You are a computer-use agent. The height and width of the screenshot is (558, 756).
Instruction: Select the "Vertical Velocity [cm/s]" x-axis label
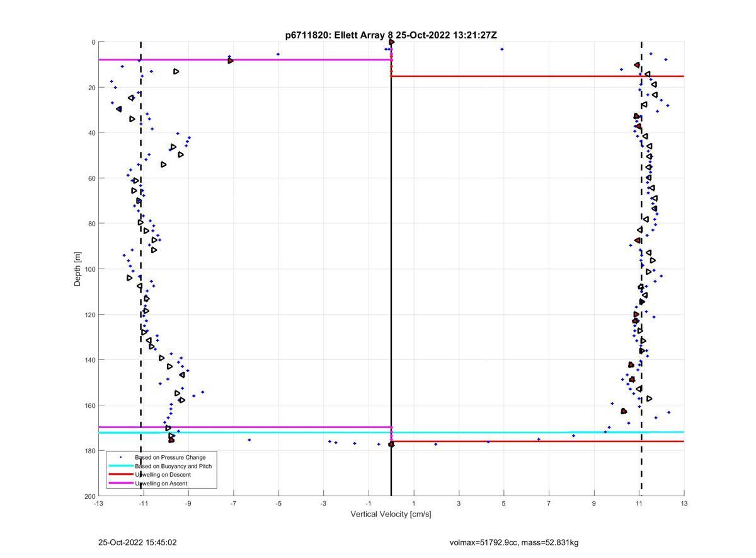coord(391,514)
